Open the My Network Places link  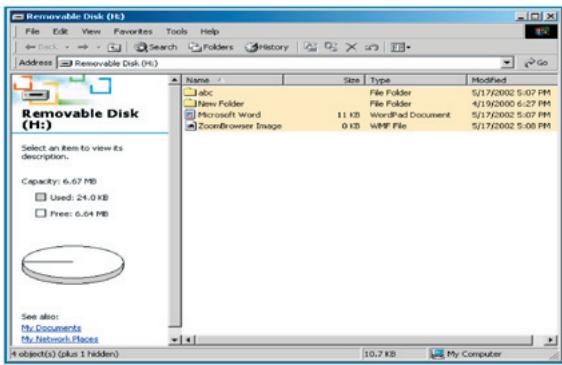[59, 339]
